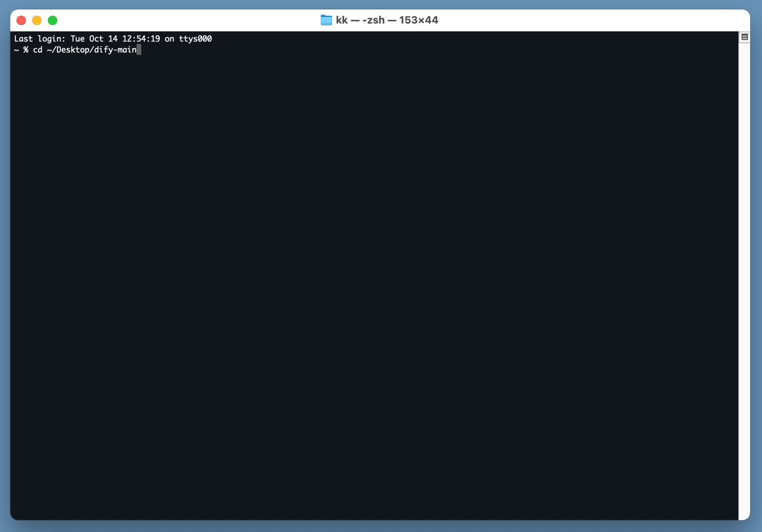
Task: Click the date text Tue Oct 14
Action: pos(94,38)
